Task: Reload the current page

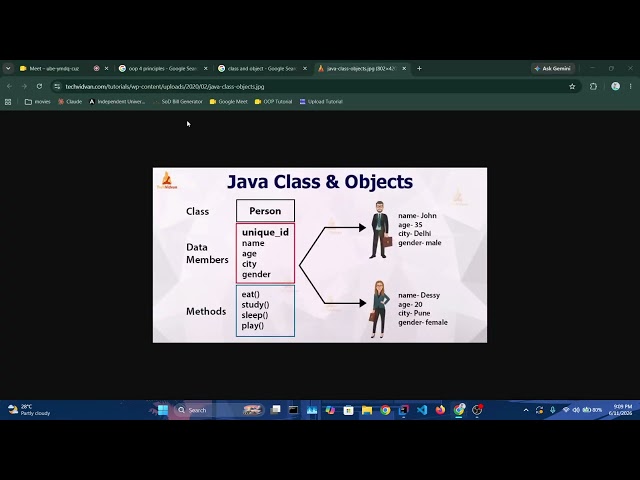Action: (x=39, y=87)
